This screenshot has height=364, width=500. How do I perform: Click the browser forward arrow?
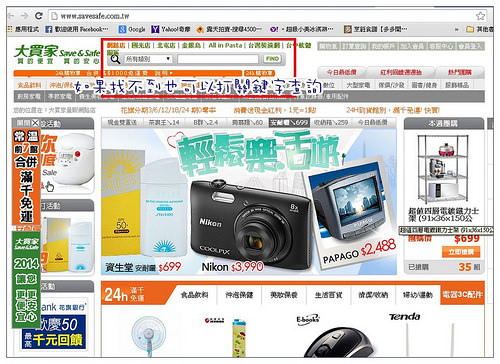[x=24, y=16]
